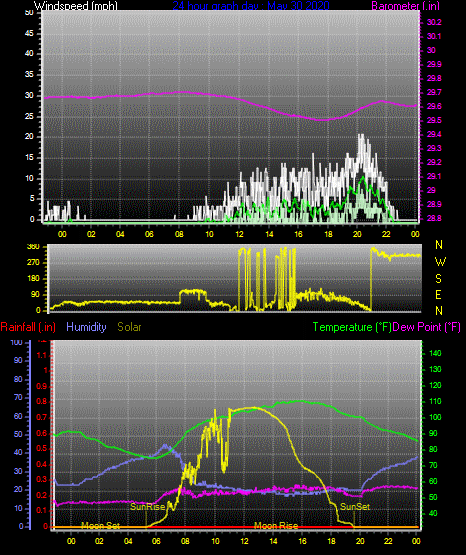Click the 04 hour label under temperature graph
Screen dimensions: 466x555
128,541
